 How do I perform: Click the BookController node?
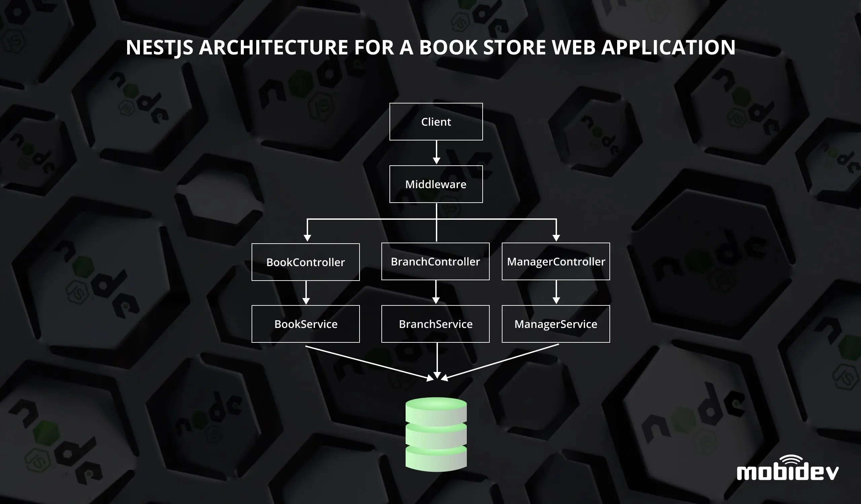(x=305, y=262)
